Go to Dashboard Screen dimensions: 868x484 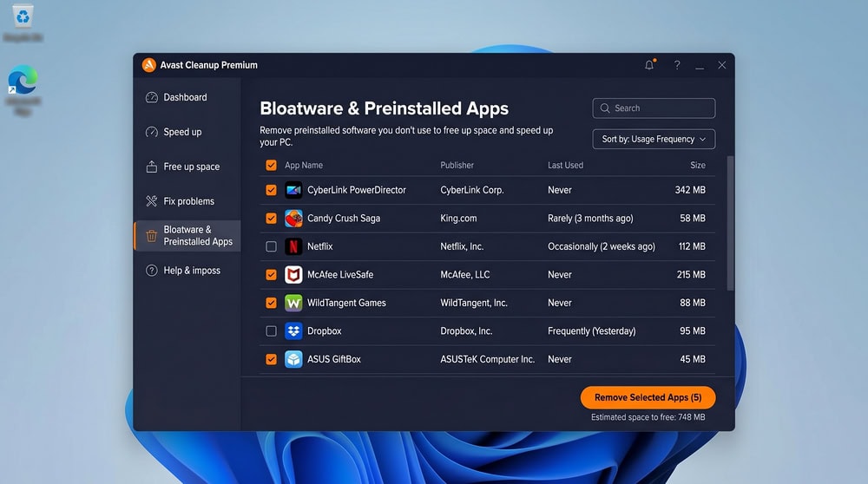tap(187, 97)
